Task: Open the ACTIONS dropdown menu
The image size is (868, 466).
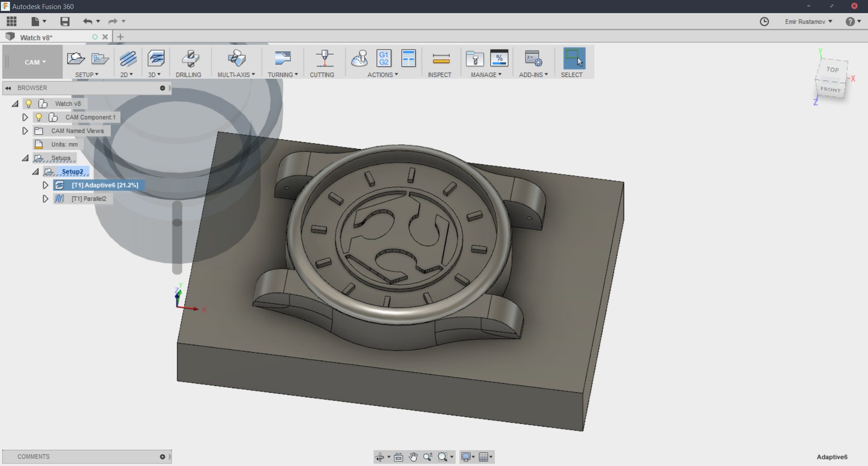Action: pos(383,75)
